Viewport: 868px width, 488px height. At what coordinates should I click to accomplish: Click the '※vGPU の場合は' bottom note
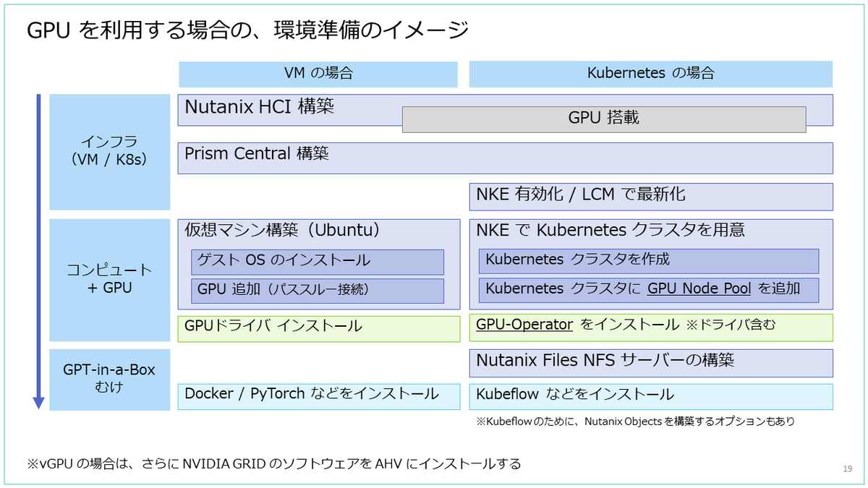273,463
